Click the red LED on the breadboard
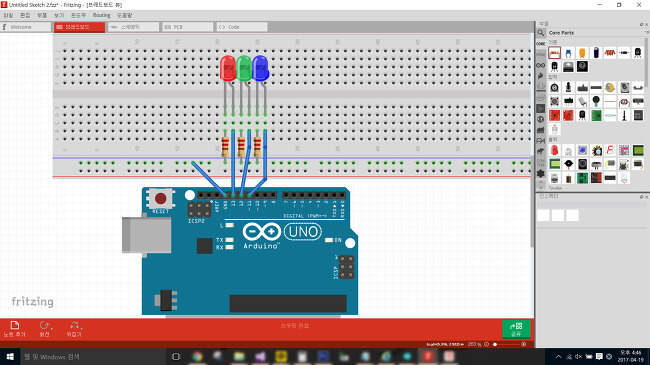 point(228,68)
